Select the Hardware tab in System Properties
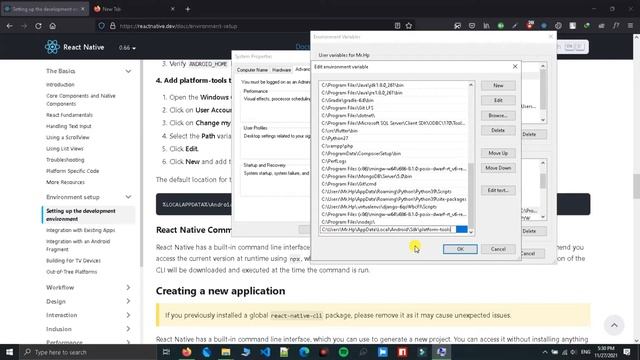This screenshot has height=360, width=640. point(282,70)
